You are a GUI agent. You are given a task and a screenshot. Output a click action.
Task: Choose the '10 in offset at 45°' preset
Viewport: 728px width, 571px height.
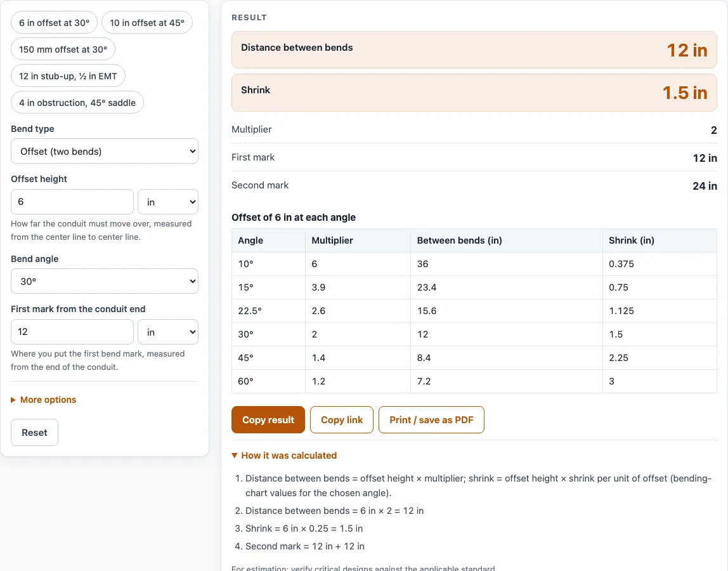pos(146,23)
